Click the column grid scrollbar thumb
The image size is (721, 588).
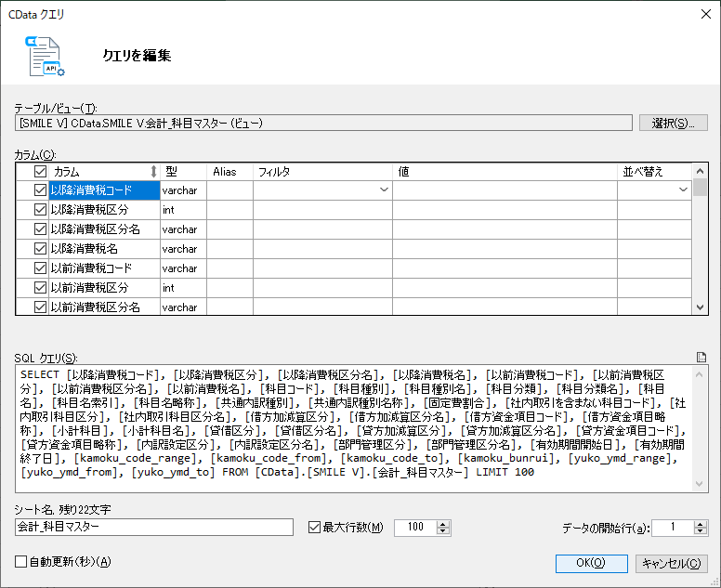[x=700, y=188]
